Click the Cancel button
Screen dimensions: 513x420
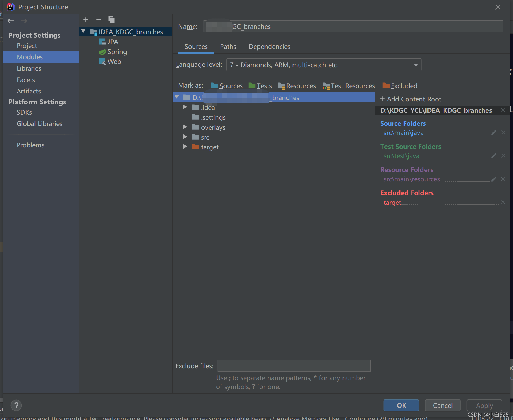click(x=443, y=406)
